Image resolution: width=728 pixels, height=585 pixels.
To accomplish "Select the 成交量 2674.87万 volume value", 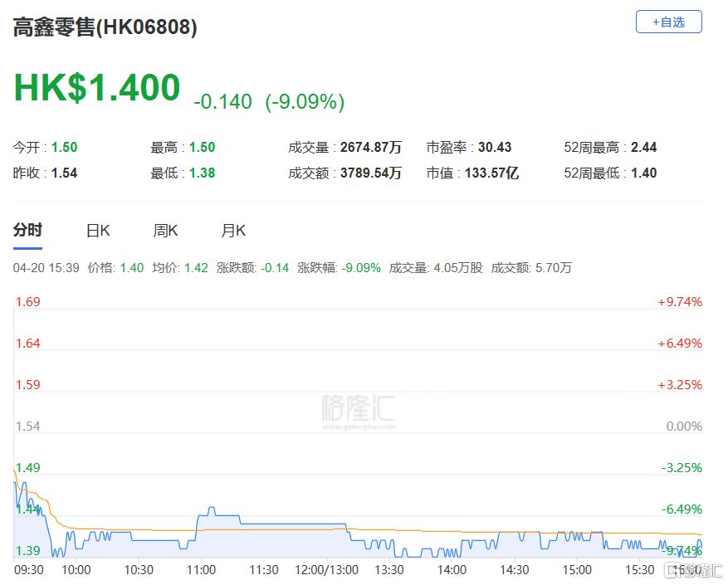I will pyautogui.click(x=370, y=147).
